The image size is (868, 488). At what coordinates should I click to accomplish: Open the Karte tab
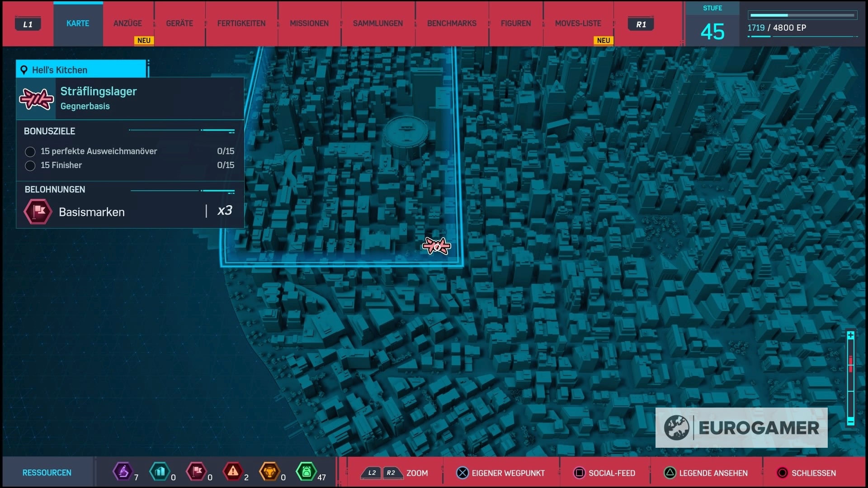click(78, 23)
